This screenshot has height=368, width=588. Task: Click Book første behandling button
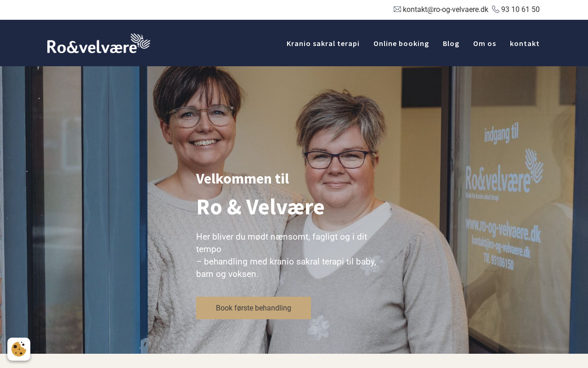click(254, 308)
